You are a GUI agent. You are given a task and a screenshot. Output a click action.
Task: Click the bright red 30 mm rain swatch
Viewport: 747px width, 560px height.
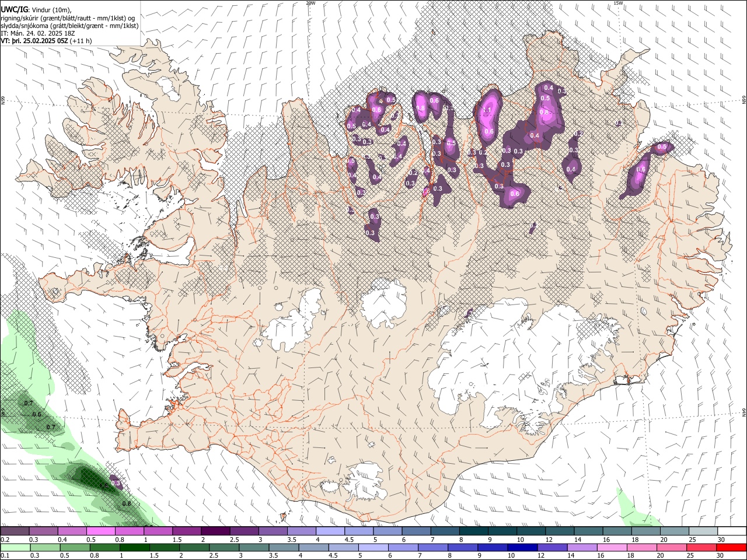pos(732,548)
